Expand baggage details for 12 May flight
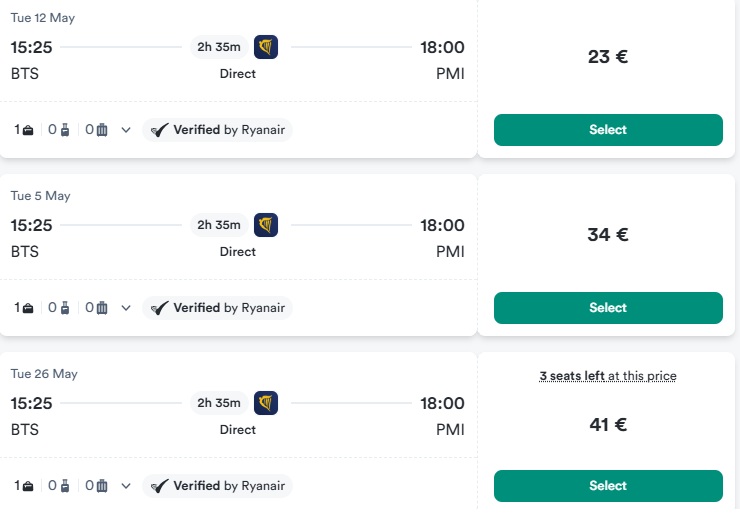This screenshot has width=740, height=514. pyautogui.click(x=126, y=130)
